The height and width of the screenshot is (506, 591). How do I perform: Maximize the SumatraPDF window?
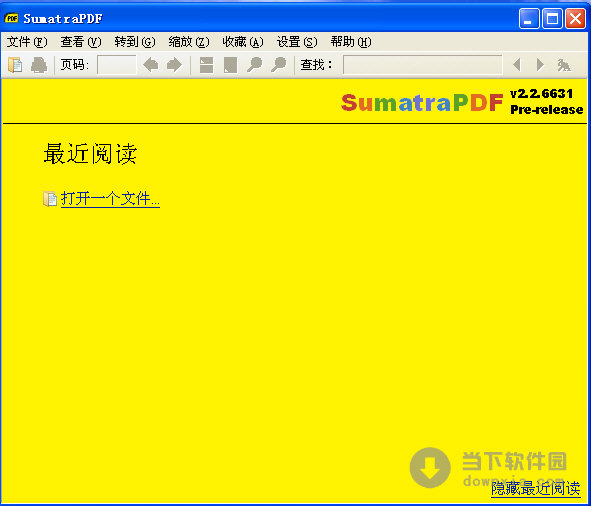coord(552,18)
